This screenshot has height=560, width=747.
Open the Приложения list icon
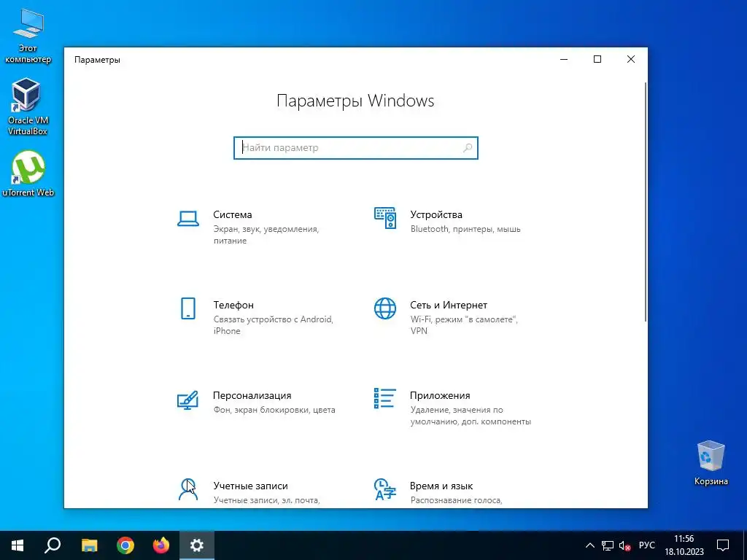[x=385, y=398]
